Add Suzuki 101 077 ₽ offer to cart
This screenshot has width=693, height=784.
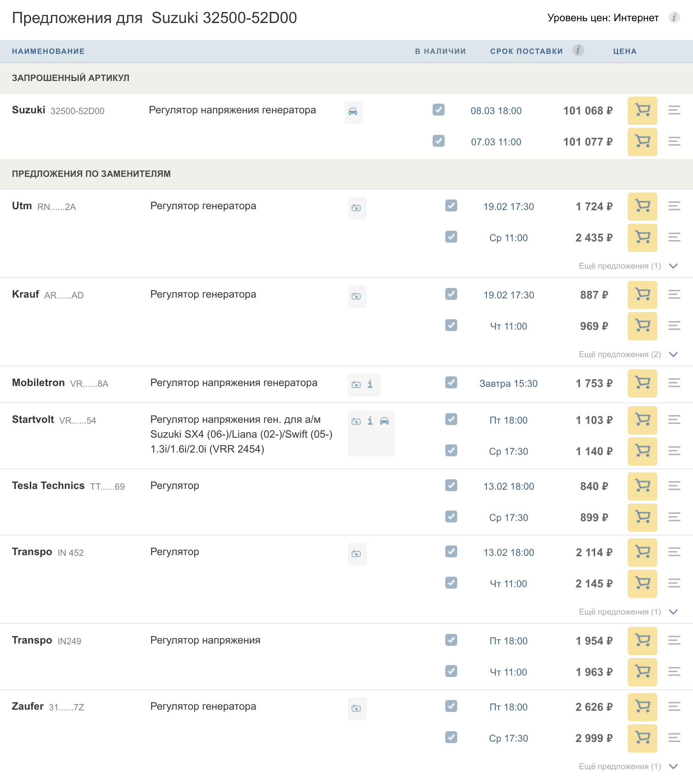642,142
